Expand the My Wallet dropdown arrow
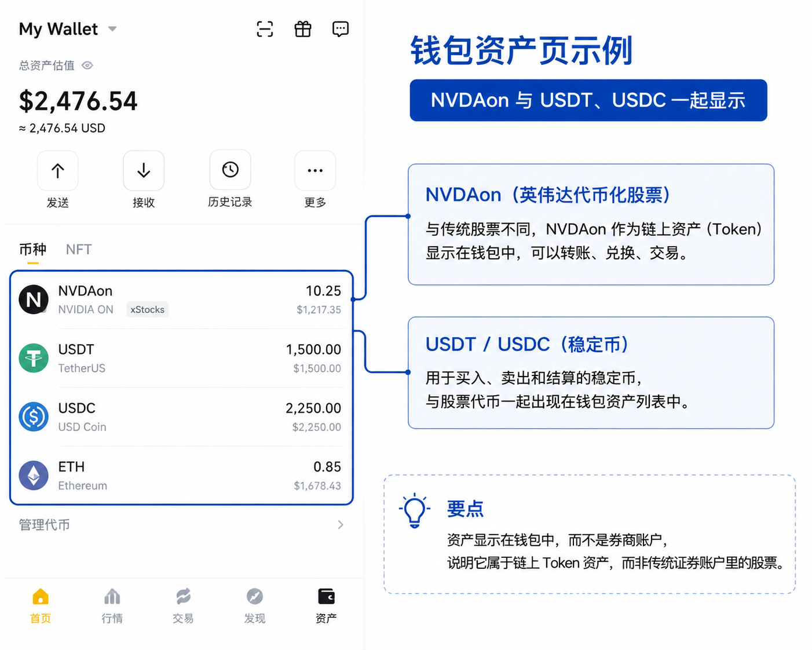The height and width of the screenshot is (650, 812). point(112,29)
